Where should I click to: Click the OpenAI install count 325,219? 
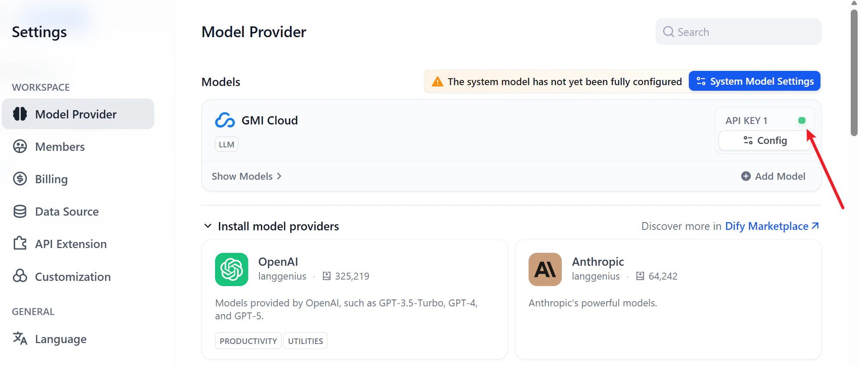pyautogui.click(x=352, y=276)
